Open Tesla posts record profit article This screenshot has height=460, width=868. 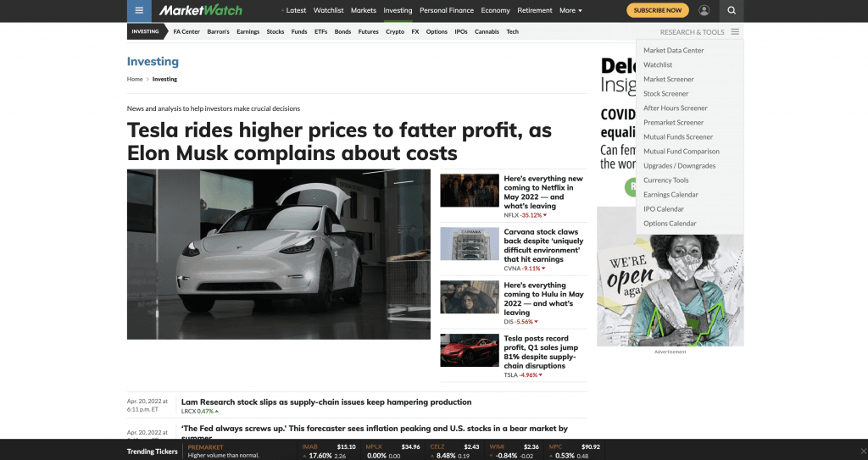point(542,352)
